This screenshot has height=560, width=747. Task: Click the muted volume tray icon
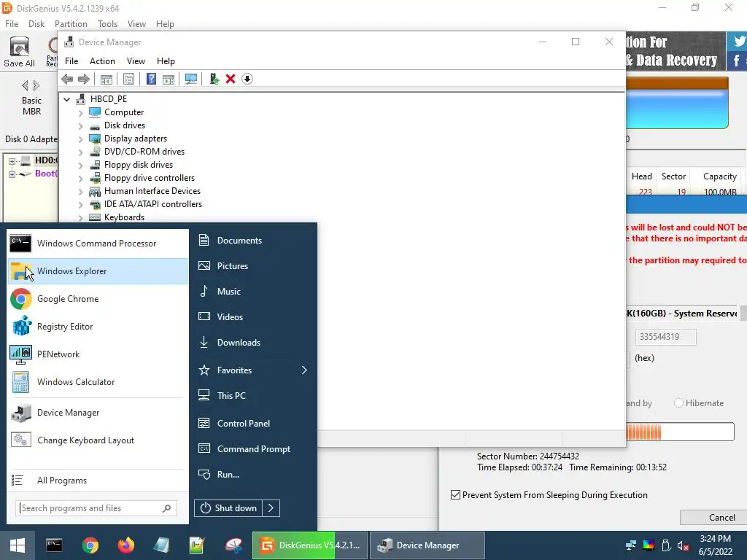pyautogui.click(x=683, y=545)
